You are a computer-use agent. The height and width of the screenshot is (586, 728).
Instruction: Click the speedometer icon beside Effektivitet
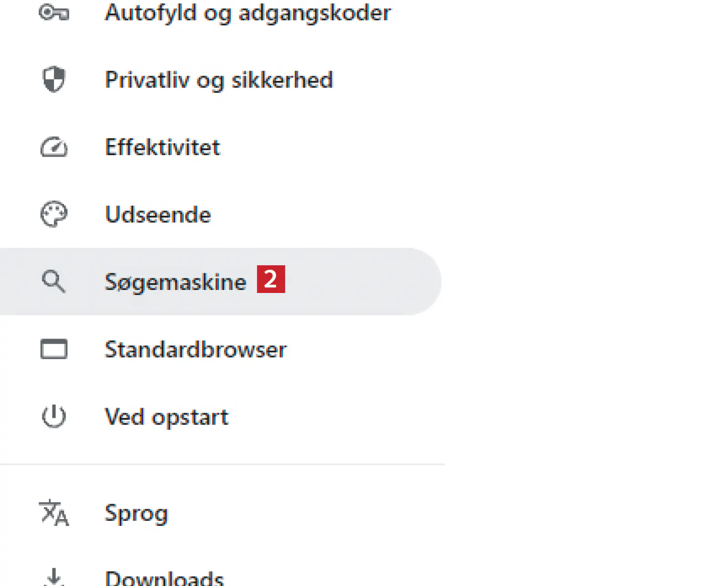[54, 147]
